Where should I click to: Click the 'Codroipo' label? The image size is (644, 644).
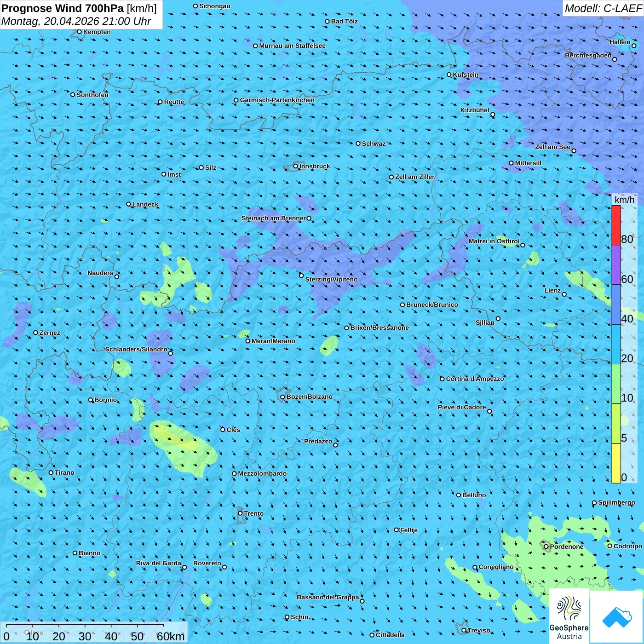point(628,546)
